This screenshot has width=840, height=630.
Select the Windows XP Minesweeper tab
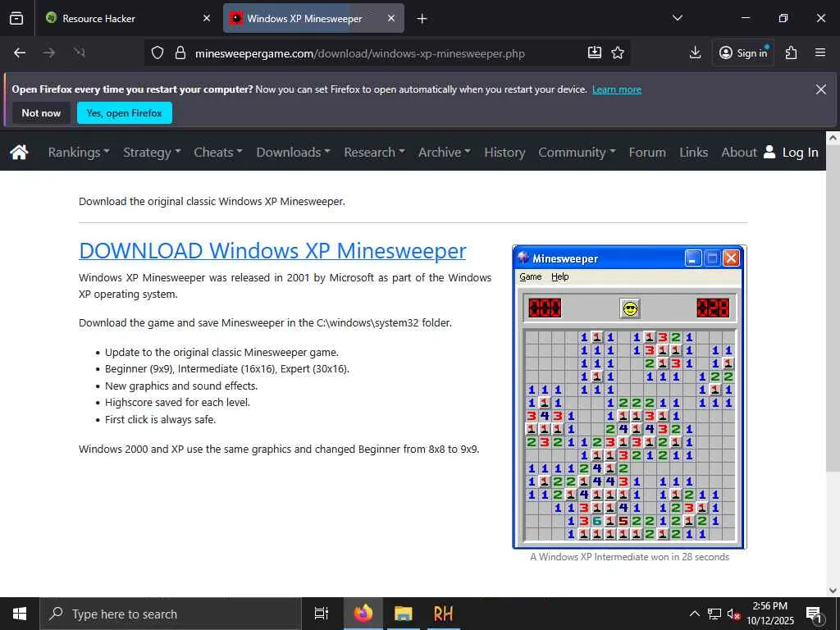(x=313, y=18)
